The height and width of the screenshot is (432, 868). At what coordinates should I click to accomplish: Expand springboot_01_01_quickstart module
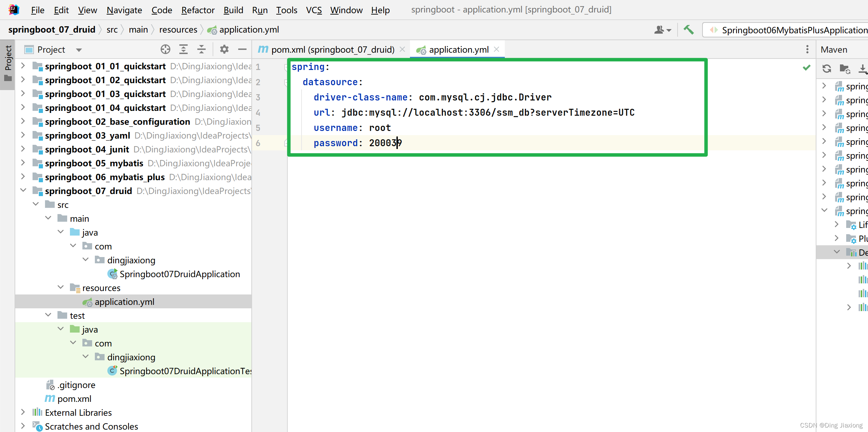pyautogui.click(x=23, y=66)
